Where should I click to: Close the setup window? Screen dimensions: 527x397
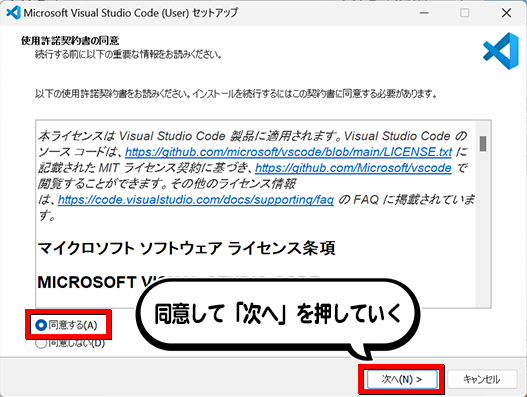(x=506, y=13)
